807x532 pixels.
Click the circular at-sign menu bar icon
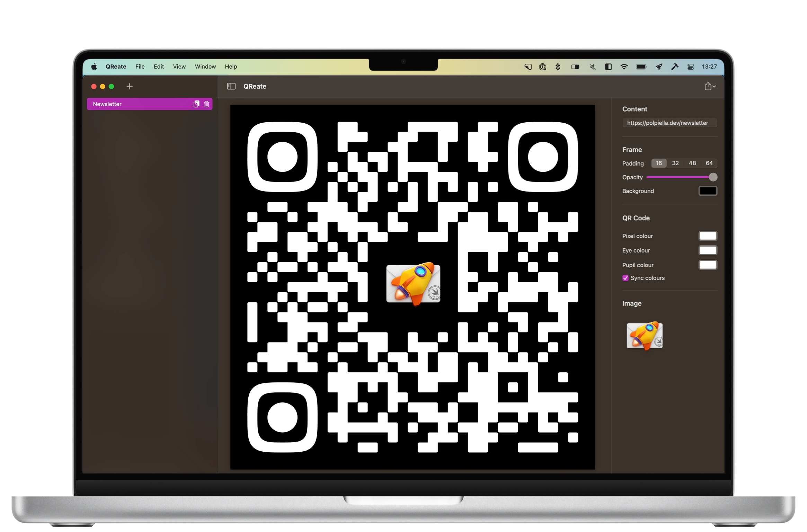(543, 66)
